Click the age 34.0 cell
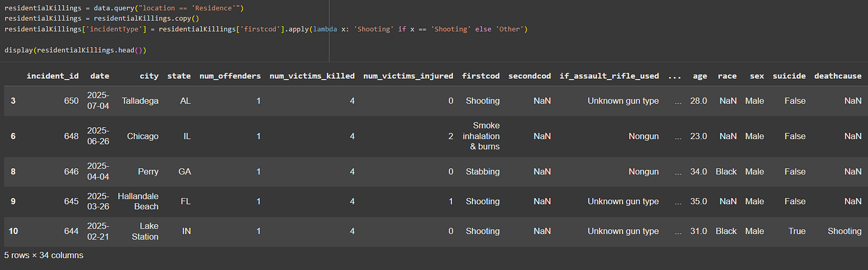Image resolution: width=868 pixels, height=270 pixels. click(x=699, y=171)
